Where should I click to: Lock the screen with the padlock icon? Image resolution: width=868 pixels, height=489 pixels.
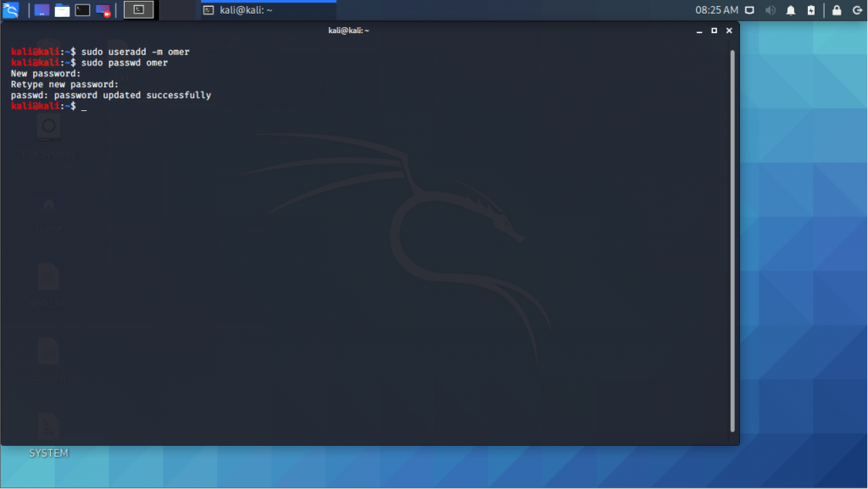coord(837,10)
